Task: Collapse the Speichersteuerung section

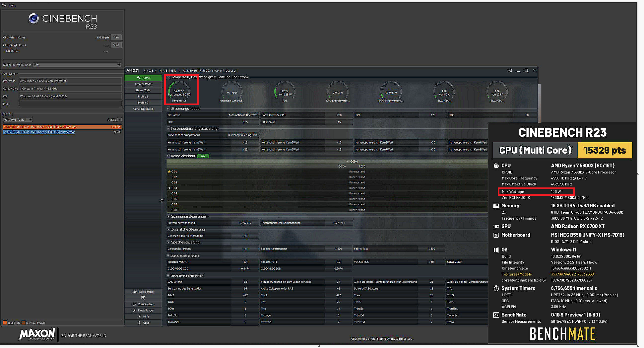Action: 168,242
